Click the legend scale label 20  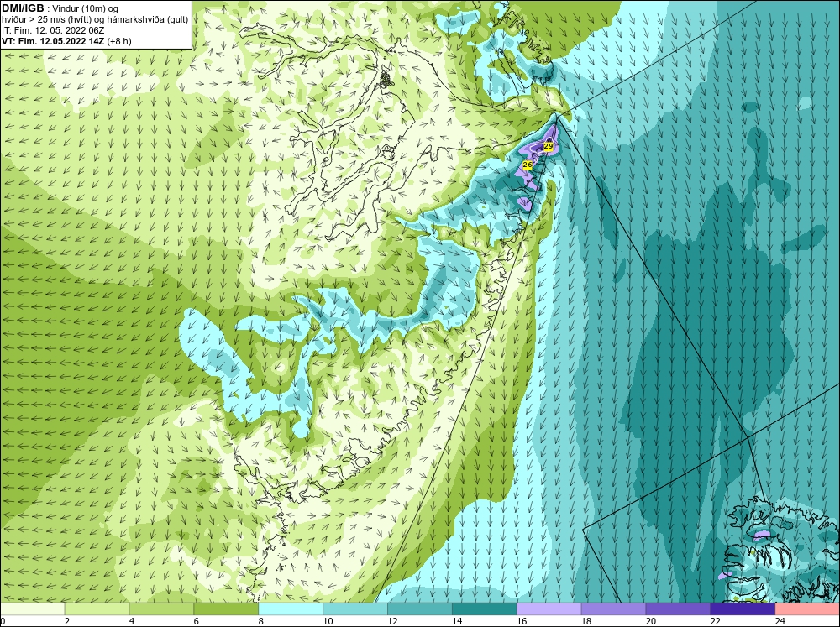point(651,621)
